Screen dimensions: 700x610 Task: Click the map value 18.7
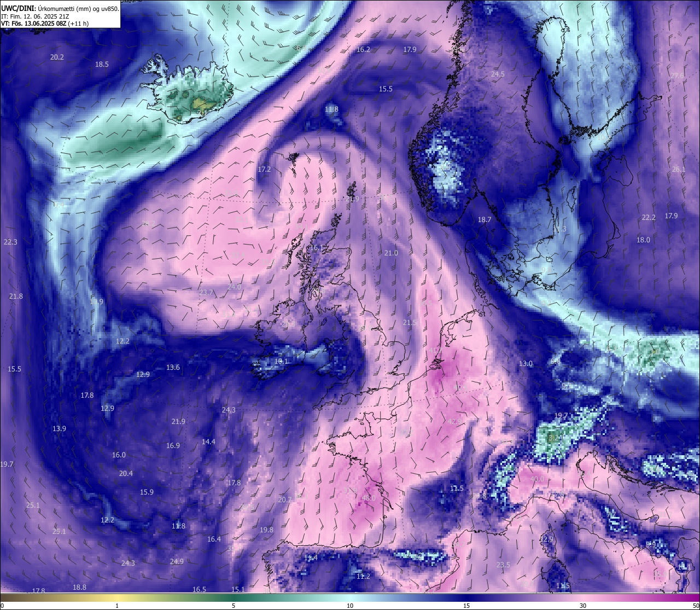(485, 220)
